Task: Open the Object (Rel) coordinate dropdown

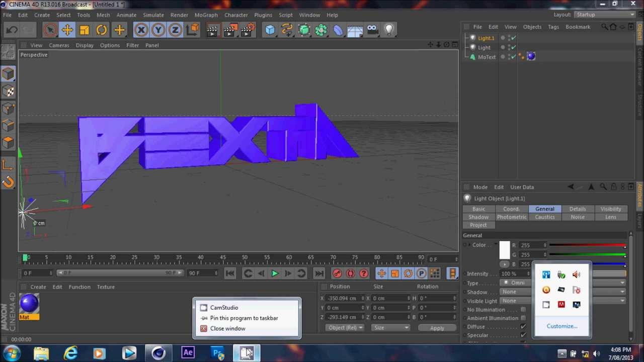Action: pyautogui.click(x=345, y=328)
